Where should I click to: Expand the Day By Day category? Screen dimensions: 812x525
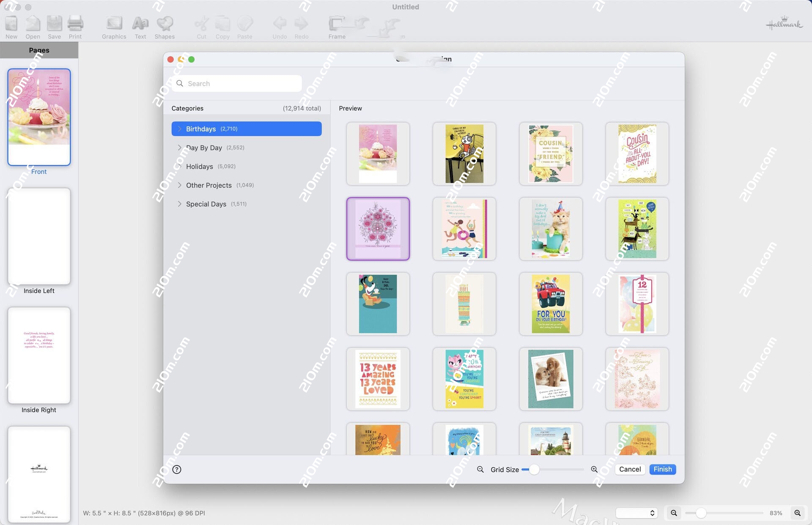[180, 148]
